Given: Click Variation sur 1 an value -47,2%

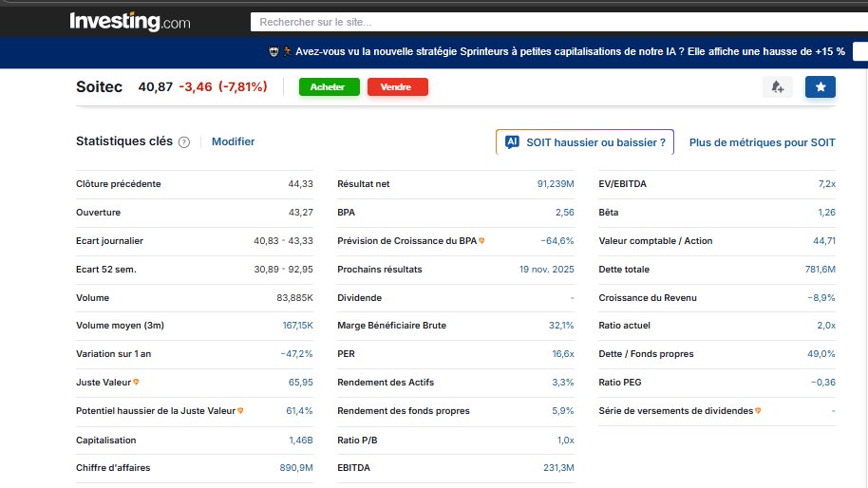Looking at the screenshot, I should (x=296, y=353).
